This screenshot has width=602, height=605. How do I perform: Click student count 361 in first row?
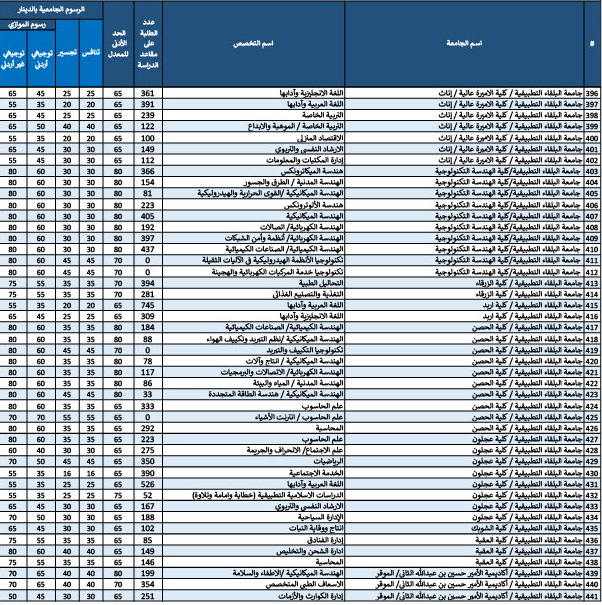click(148, 93)
